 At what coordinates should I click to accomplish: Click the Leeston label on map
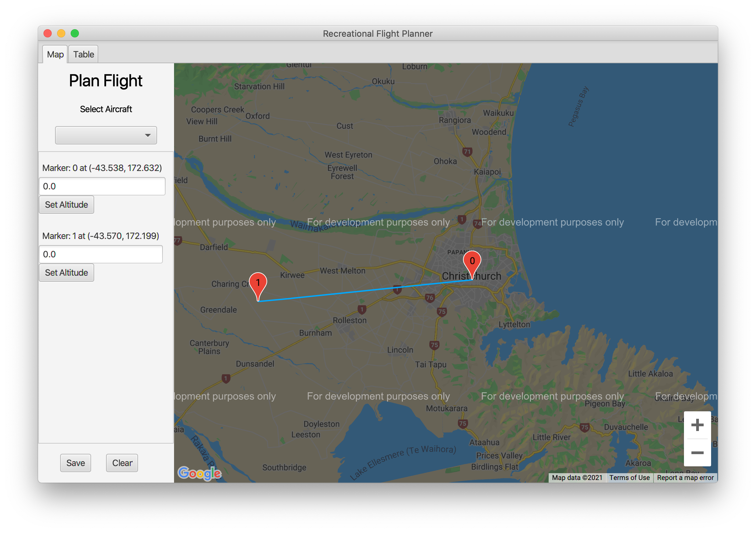(306, 434)
